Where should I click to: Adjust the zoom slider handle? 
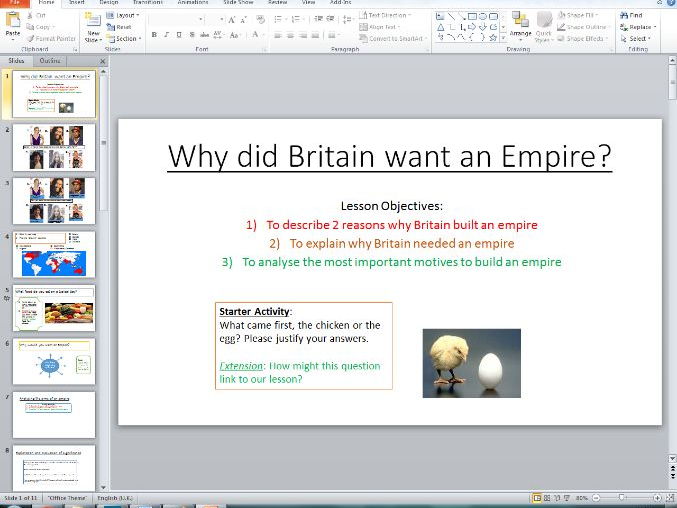[621, 498]
